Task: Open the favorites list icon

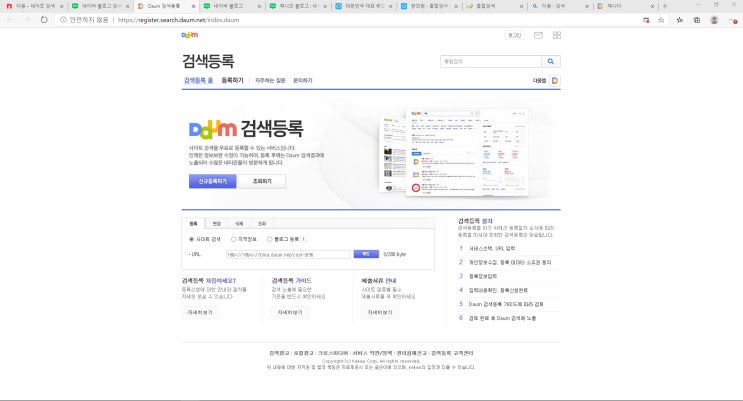Action: click(680, 20)
